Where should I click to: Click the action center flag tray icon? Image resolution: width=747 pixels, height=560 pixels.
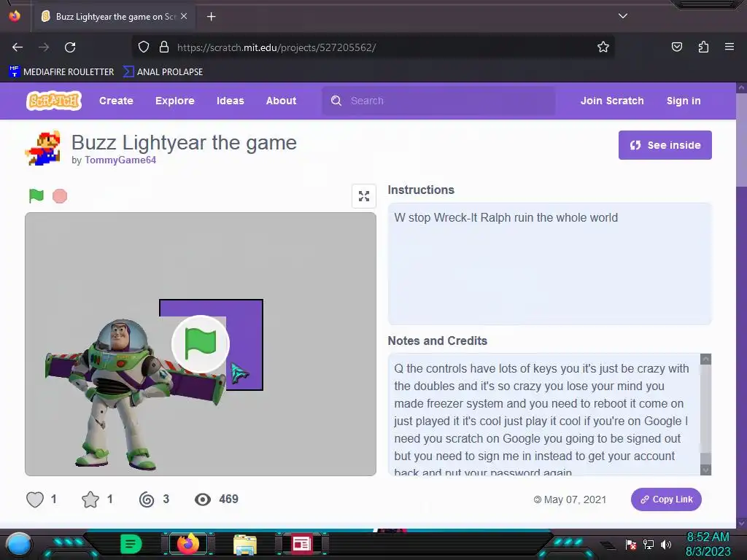631,544
